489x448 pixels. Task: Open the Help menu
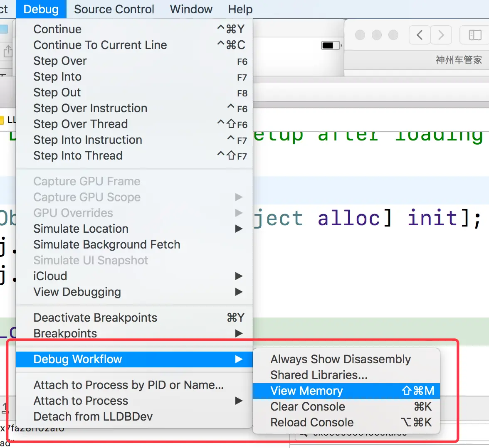click(240, 9)
